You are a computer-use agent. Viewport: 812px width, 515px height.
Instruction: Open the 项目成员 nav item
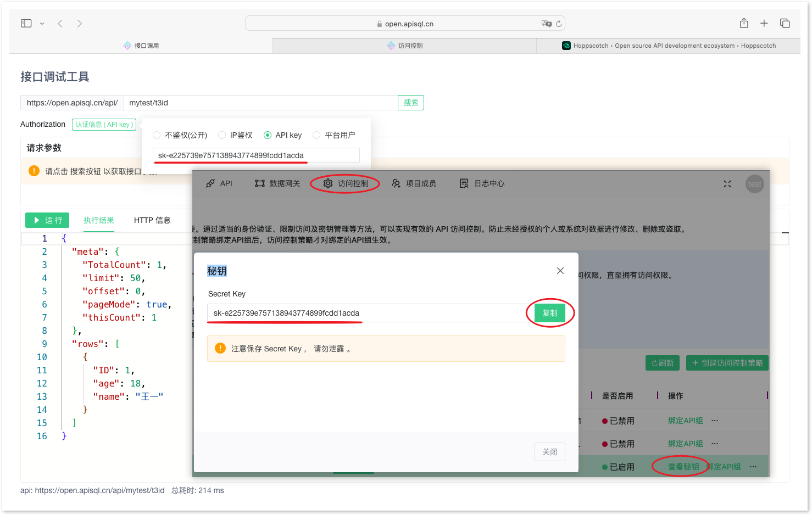tap(414, 183)
